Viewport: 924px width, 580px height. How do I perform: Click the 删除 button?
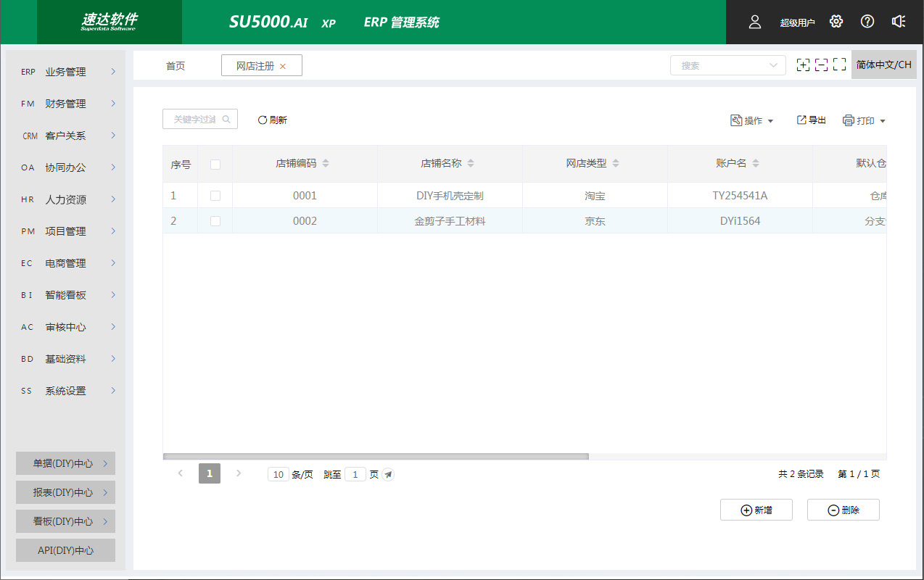843,510
